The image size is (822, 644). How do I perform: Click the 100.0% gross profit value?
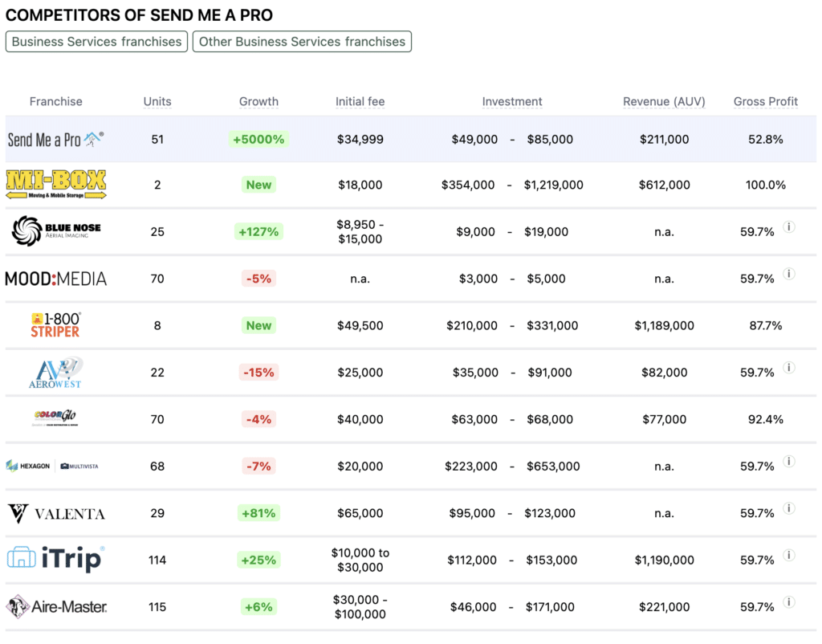click(x=765, y=185)
